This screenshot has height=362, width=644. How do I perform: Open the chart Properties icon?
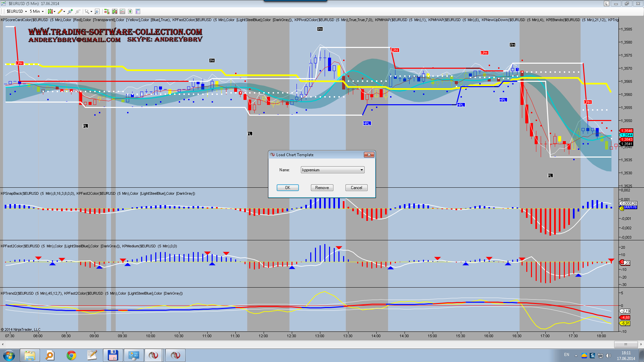pyautogui.click(x=138, y=11)
